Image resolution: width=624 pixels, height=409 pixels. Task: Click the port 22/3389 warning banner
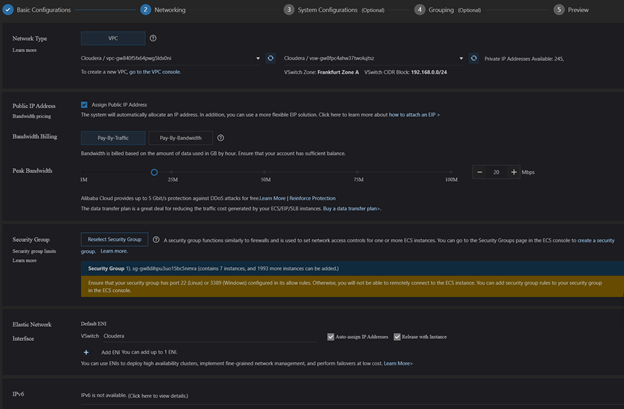pos(352,286)
